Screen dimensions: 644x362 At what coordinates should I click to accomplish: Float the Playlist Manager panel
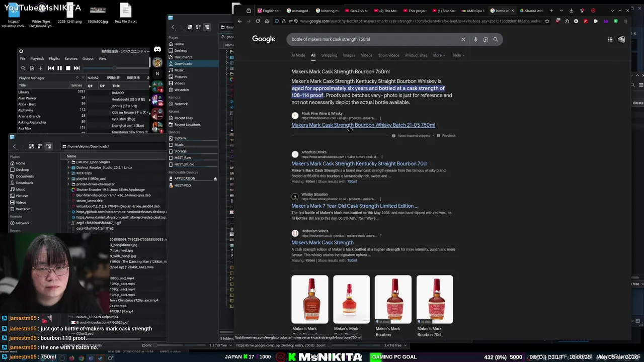pos(77,78)
